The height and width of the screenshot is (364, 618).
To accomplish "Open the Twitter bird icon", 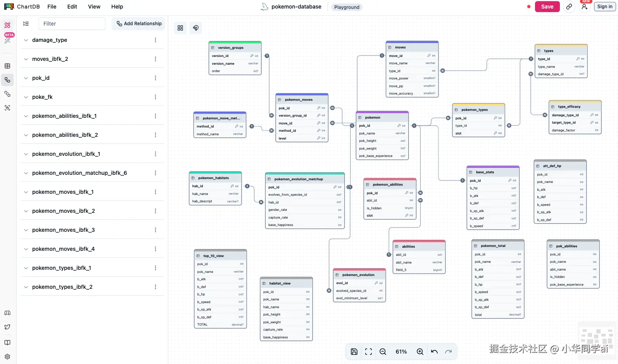I will [7, 327].
